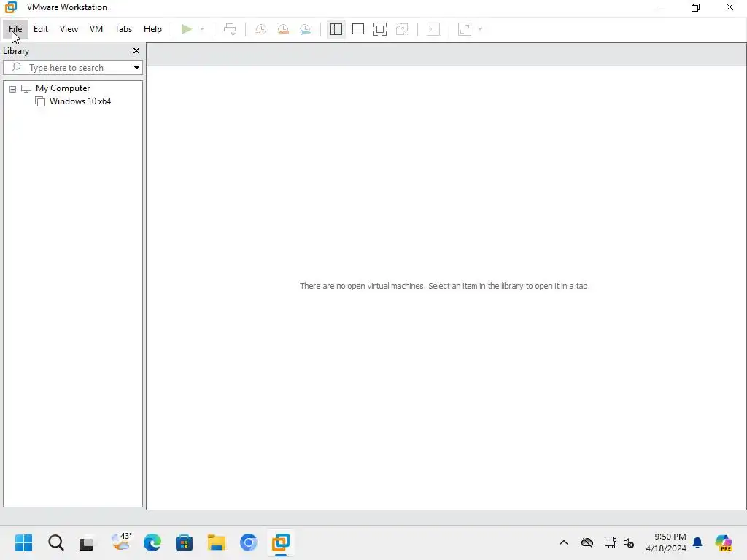Open the library search filter dropdown
747x560 pixels.
point(136,67)
